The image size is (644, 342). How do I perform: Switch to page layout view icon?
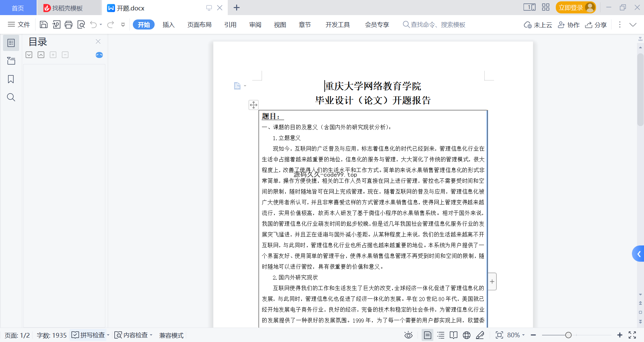[427, 335]
